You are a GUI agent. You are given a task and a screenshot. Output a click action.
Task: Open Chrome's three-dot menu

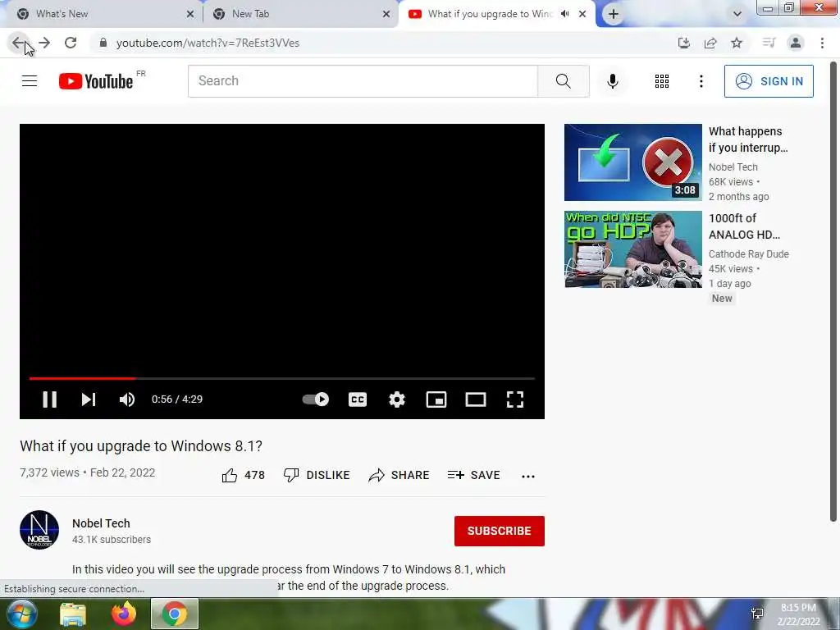[x=822, y=43]
